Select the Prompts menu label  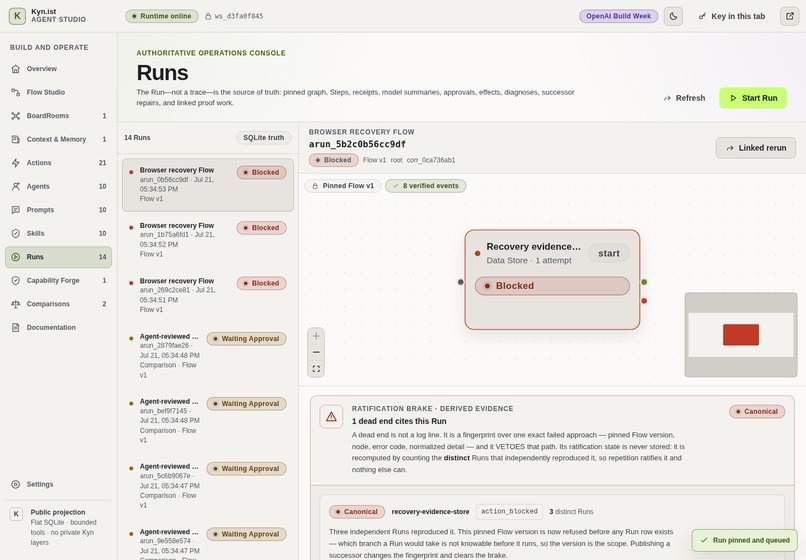[x=40, y=210]
